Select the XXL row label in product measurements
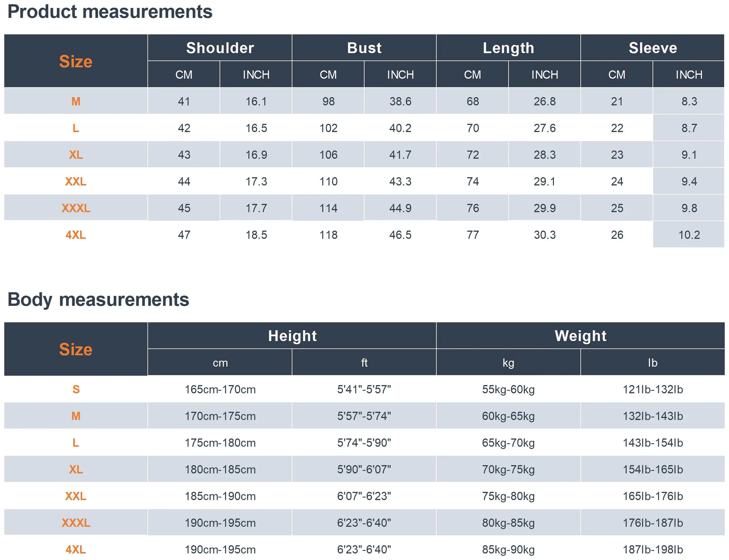 (76, 181)
